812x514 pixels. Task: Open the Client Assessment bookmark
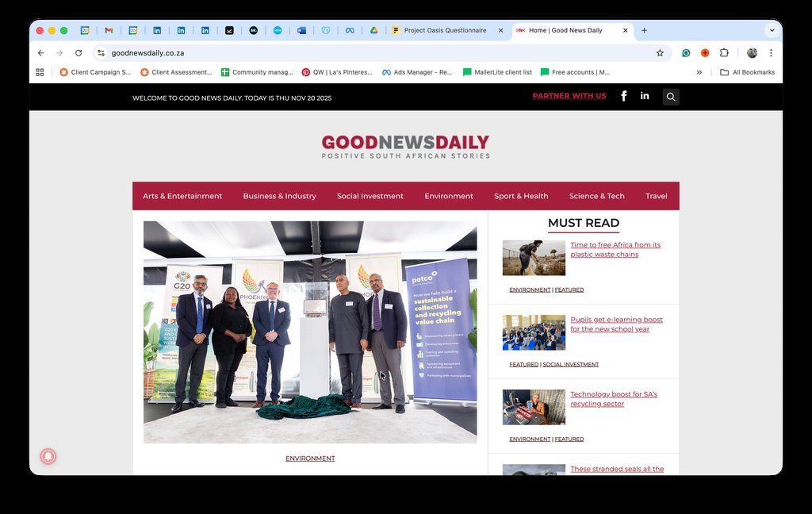pyautogui.click(x=176, y=72)
